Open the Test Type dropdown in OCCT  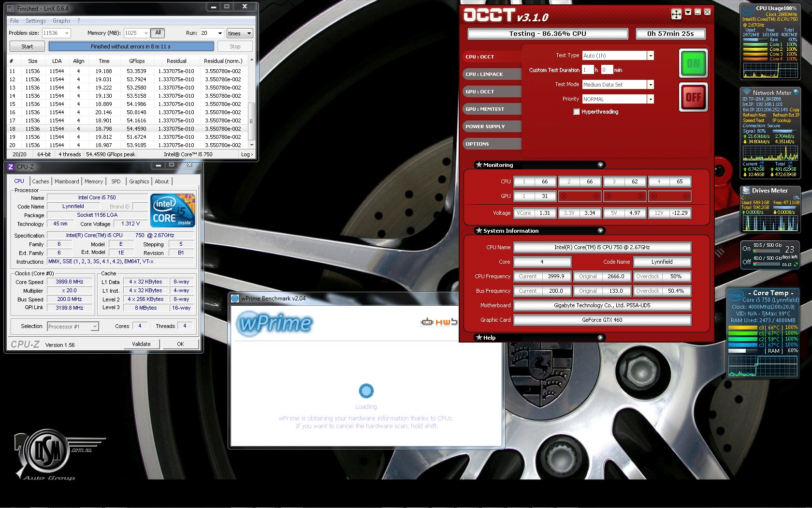[651, 56]
